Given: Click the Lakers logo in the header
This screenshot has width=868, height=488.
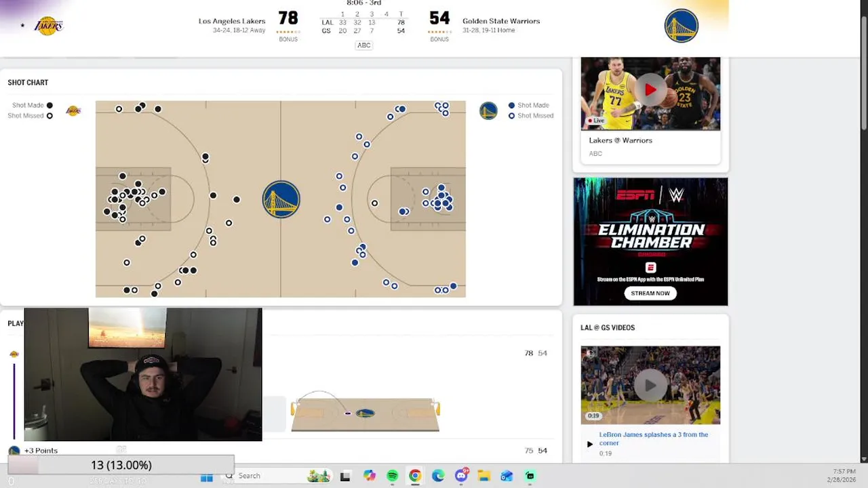Looking at the screenshot, I should 48,26.
